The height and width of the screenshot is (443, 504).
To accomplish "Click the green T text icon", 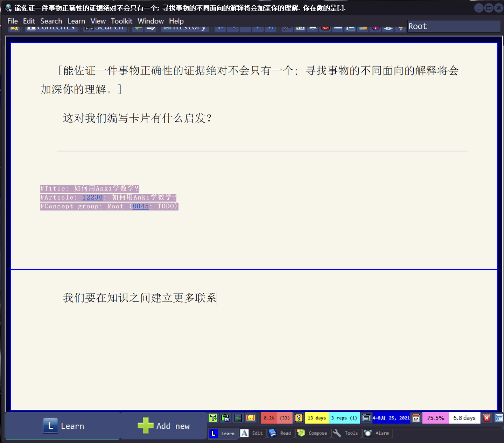I will tap(213, 418).
